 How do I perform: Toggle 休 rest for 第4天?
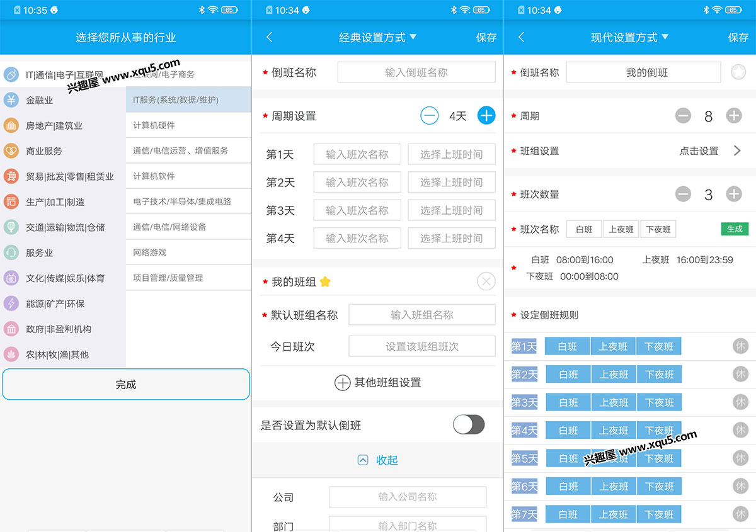741,430
